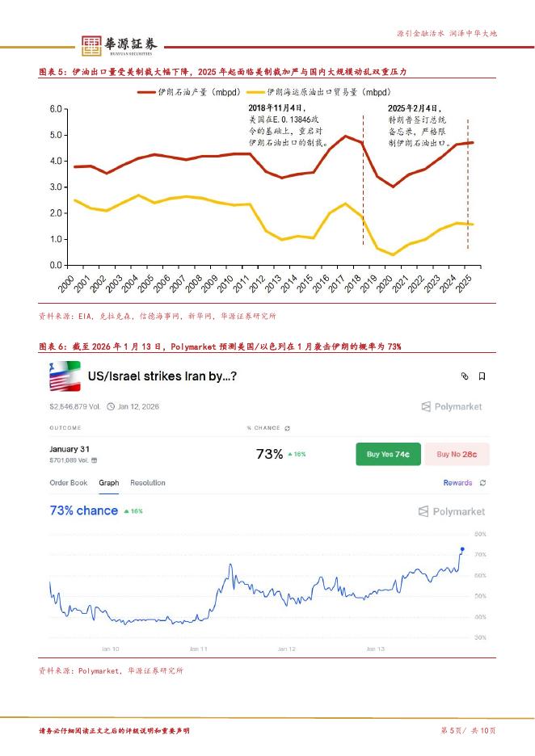Switch to the Order Book tab
The height and width of the screenshot is (756, 535).
[x=69, y=483]
